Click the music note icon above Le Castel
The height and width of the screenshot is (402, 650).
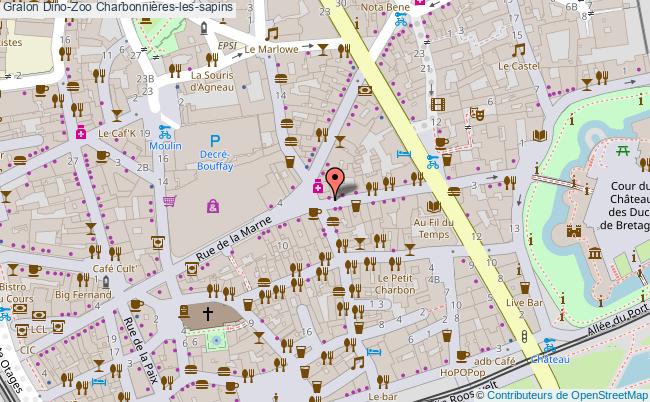coord(518,49)
